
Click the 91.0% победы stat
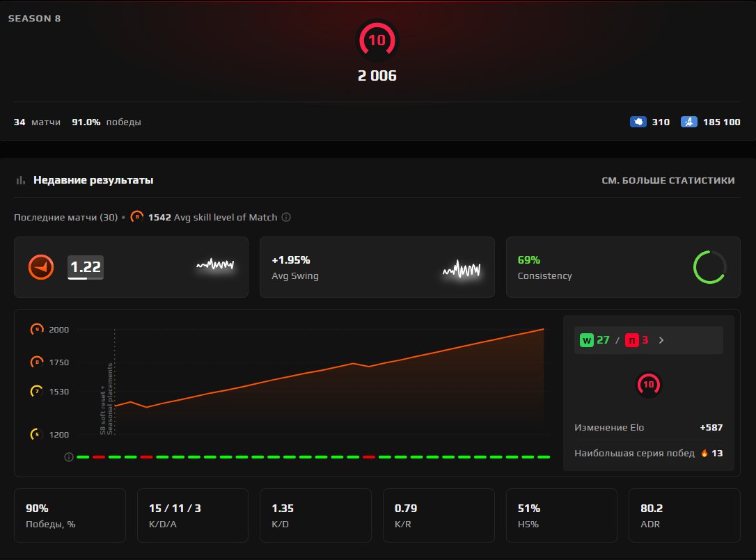tap(107, 122)
